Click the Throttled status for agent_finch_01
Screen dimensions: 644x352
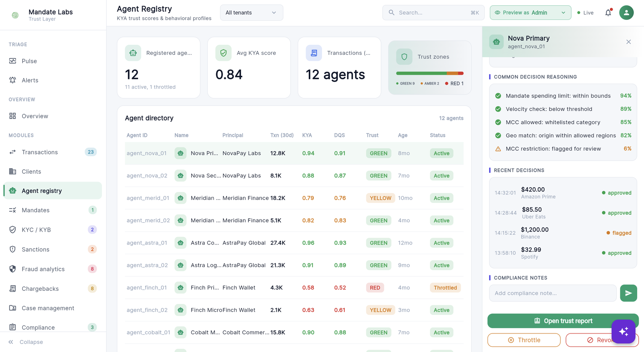445,288
